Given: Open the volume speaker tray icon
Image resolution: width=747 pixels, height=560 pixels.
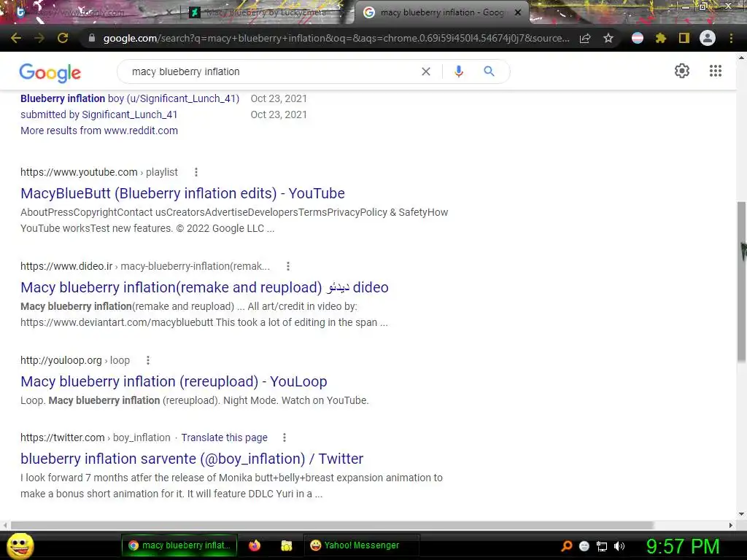Looking at the screenshot, I should tap(619, 546).
